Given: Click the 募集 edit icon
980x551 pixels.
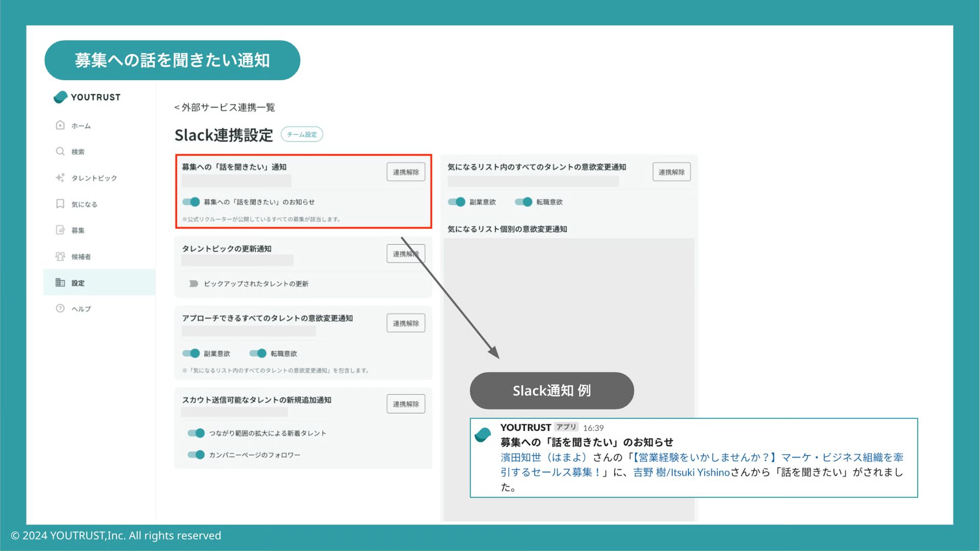Looking at the screenshot, I should (60, 230).
